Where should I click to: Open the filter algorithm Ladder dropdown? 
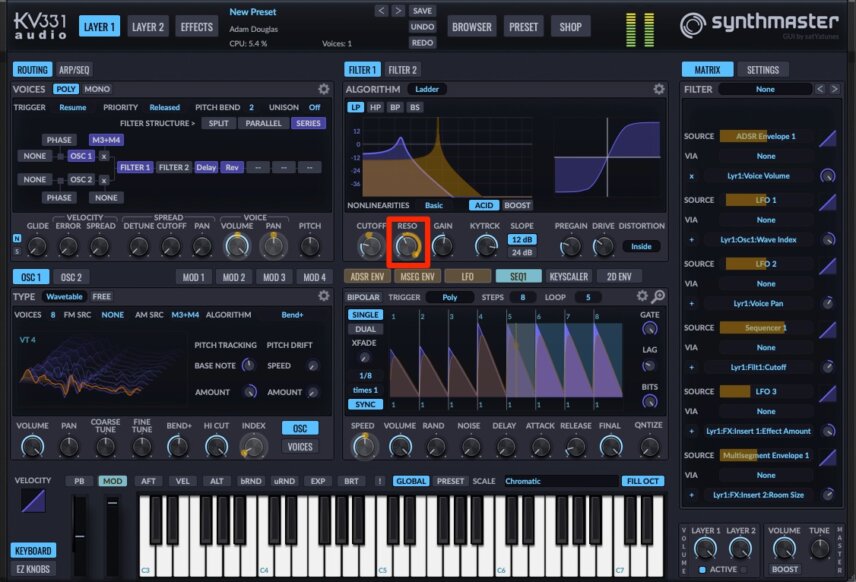pyautogui.click(x=427, y=89)
